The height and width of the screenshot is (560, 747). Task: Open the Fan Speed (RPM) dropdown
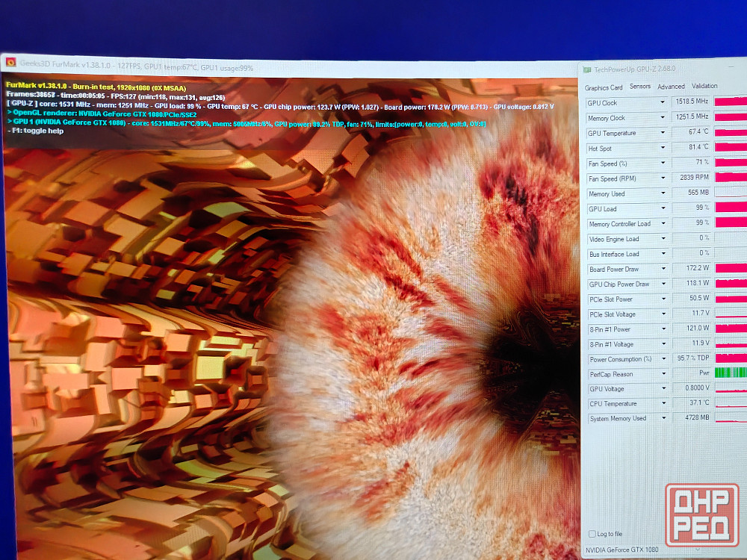coord(662,178)
